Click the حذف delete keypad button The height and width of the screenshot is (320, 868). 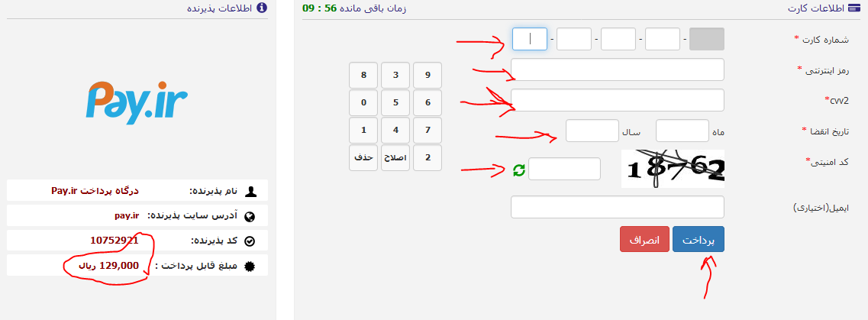point(363,157)
